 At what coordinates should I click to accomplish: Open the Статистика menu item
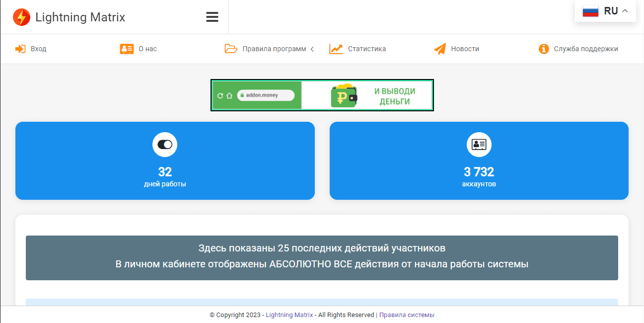(366, 49)
